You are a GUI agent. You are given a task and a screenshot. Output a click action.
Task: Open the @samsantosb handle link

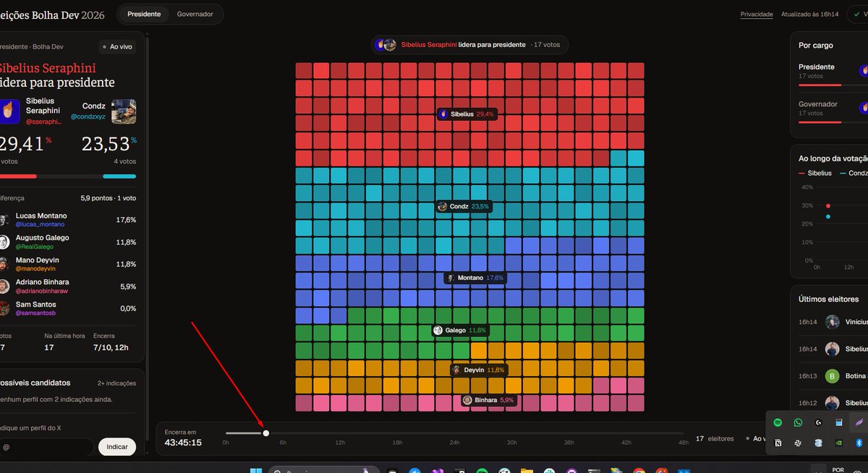36,312
